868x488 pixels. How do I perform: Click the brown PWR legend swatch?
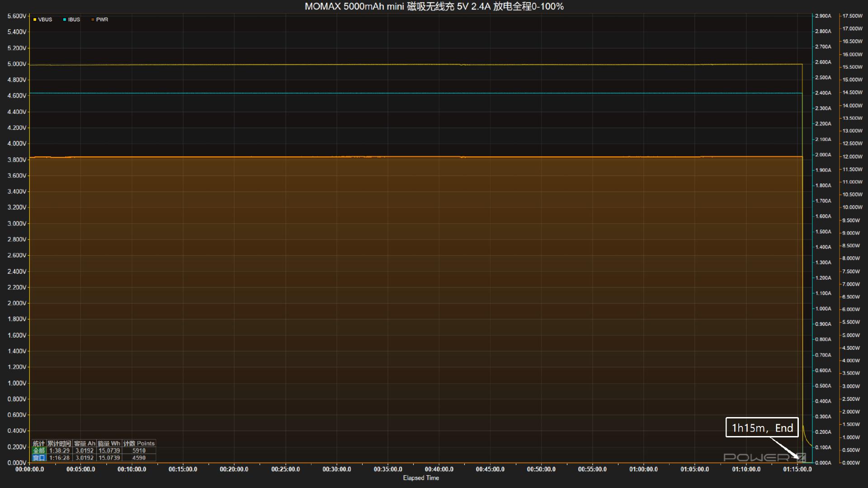[93, 20]
